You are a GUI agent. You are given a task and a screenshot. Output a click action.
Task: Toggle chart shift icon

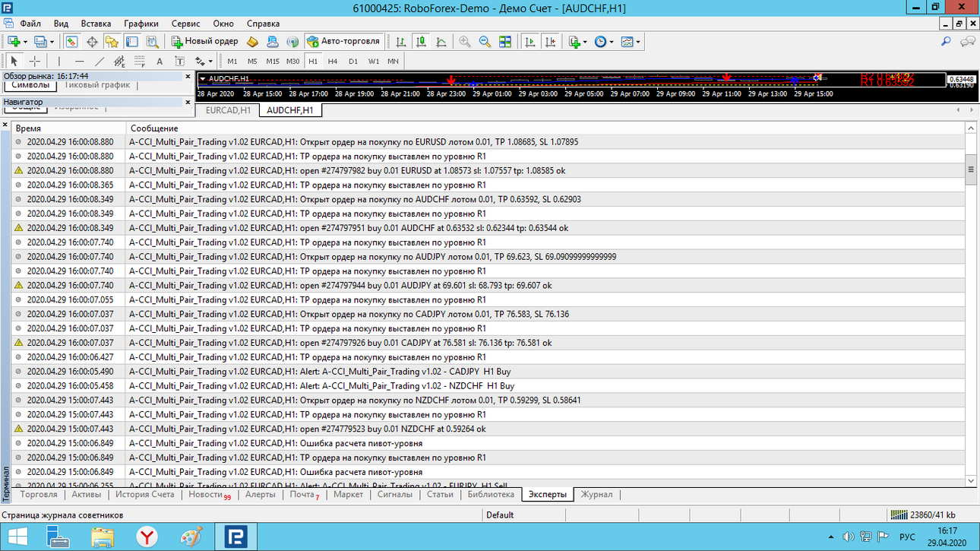[550, 41]
